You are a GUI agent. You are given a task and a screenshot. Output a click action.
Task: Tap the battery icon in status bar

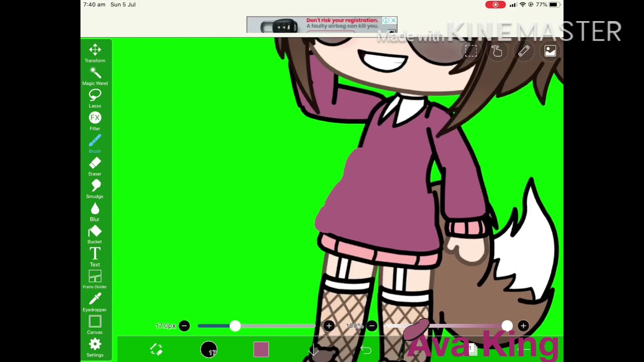pyautogui.click(x=554, y=5)
